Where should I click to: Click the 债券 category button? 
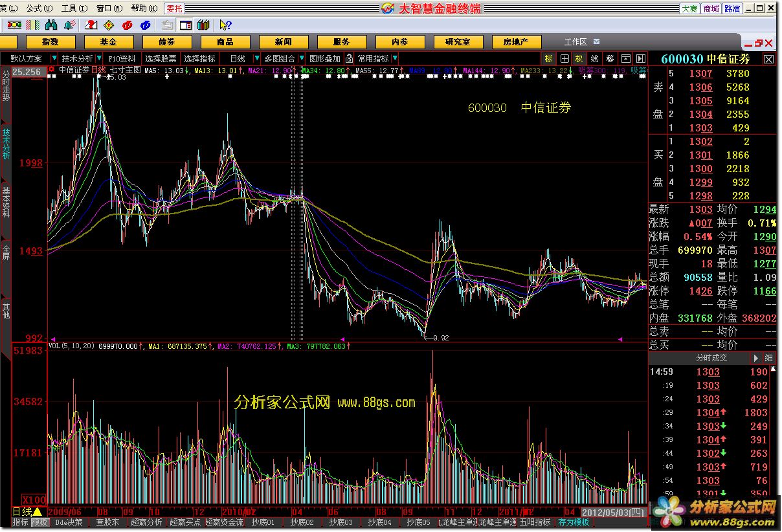point(166,42)
